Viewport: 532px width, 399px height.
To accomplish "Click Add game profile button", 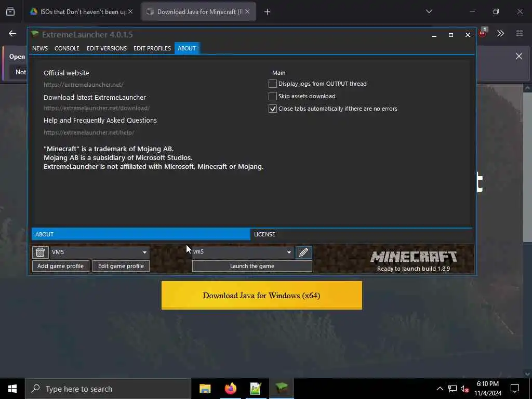I will 60,266.
